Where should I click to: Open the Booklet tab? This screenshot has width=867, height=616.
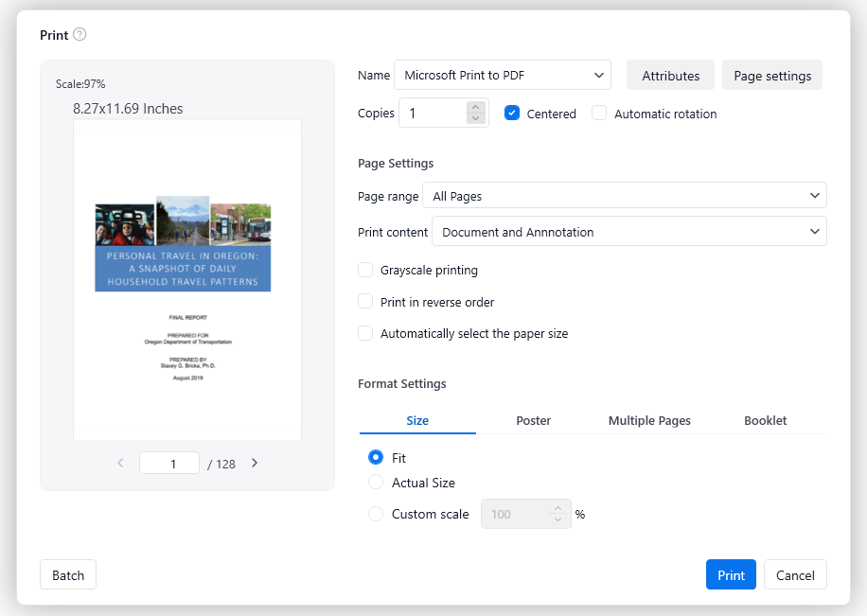tap(765, 420)
